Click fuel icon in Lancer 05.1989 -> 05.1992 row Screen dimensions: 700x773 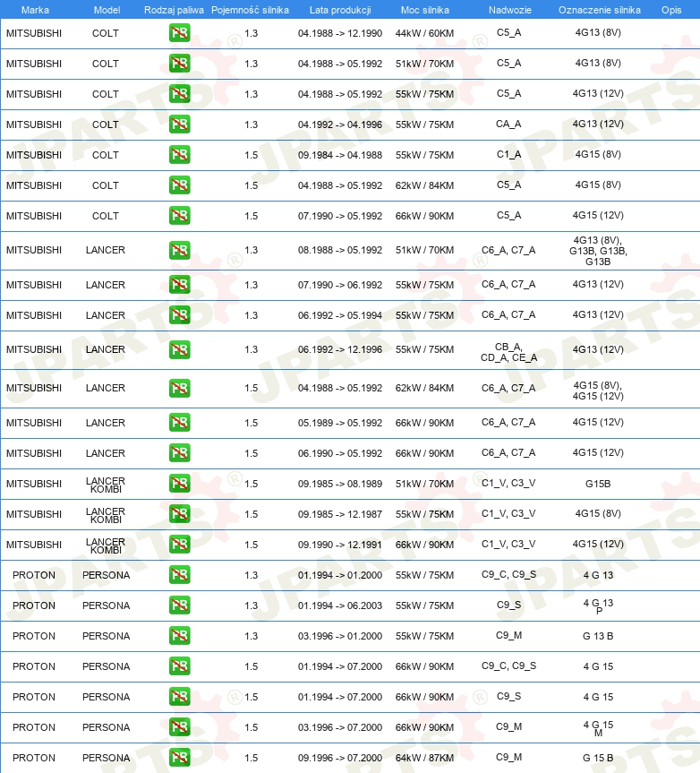pos(179,423)
